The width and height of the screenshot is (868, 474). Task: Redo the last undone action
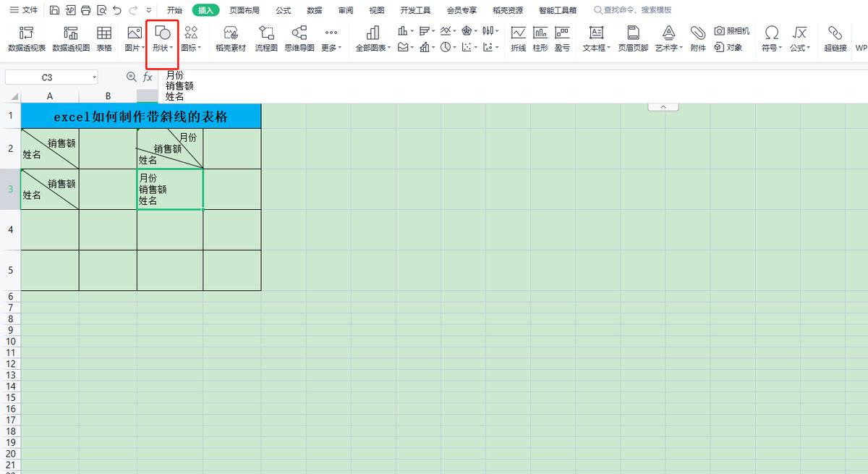tap(133, 10)
